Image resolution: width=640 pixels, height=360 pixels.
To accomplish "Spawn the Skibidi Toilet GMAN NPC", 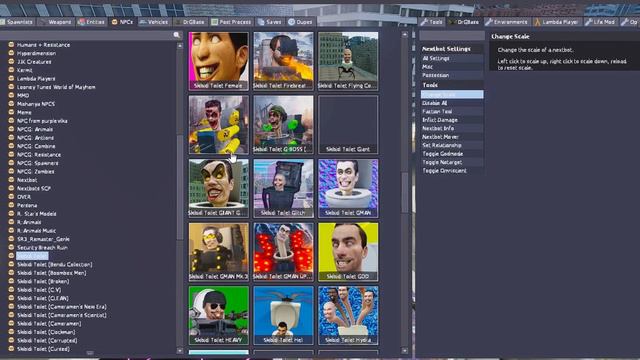I will tap(348, 188).
